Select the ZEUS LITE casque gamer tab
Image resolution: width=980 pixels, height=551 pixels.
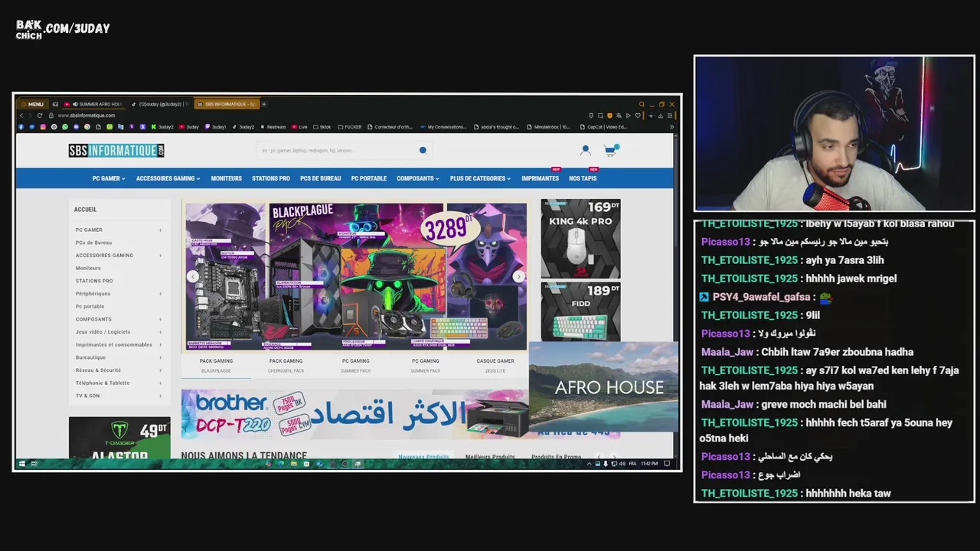click(495, 366)
